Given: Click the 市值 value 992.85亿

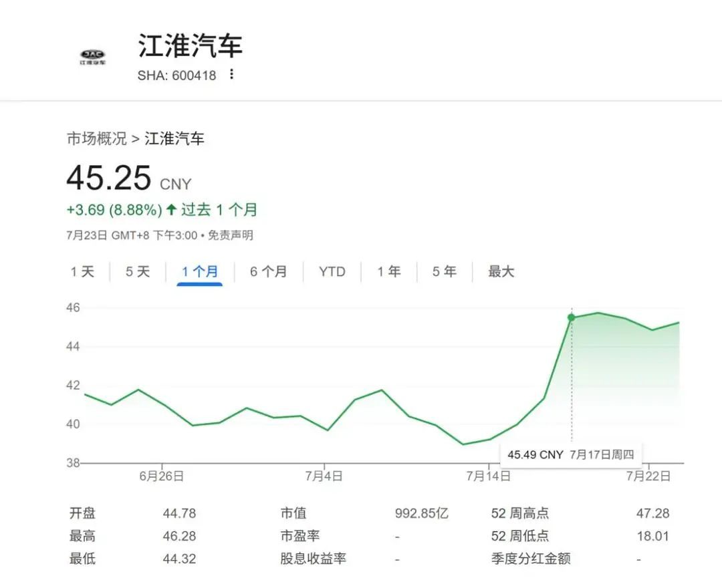Looking at the screenshot, I should (421, 513).
